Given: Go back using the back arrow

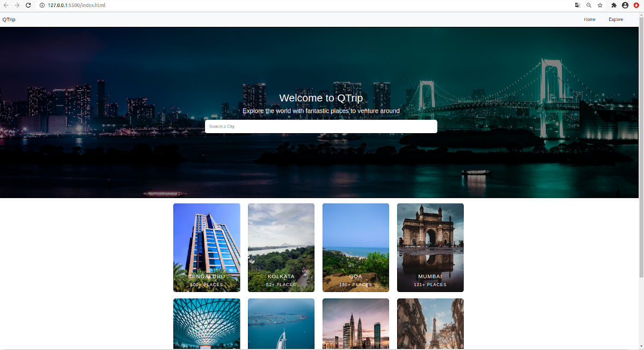Looking at the screenshot, I should (x=6, y=5).
